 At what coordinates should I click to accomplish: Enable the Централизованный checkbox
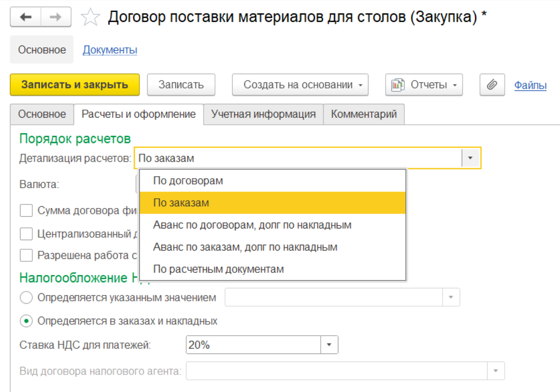[26, 234]
